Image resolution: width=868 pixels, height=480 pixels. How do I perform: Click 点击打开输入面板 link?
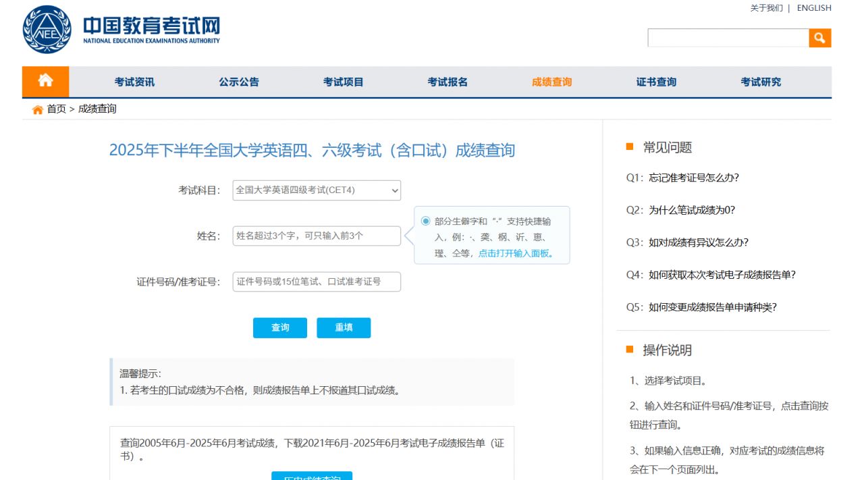(516, 253)
